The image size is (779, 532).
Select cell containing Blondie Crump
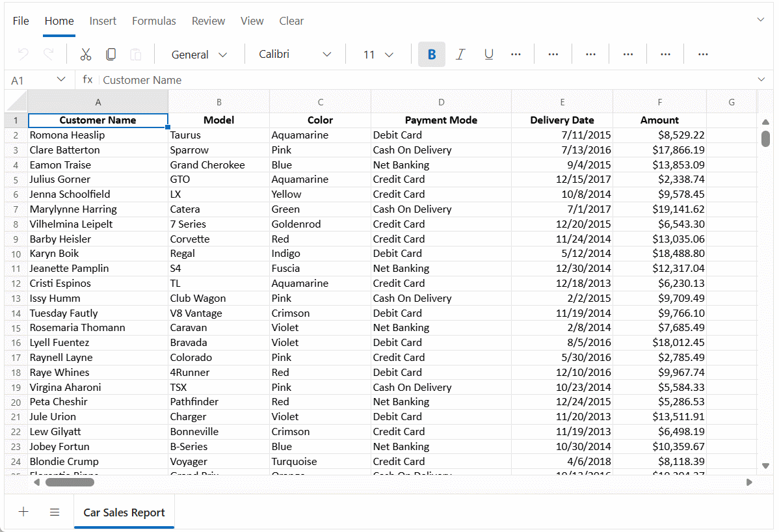click(x=98, y=462)
